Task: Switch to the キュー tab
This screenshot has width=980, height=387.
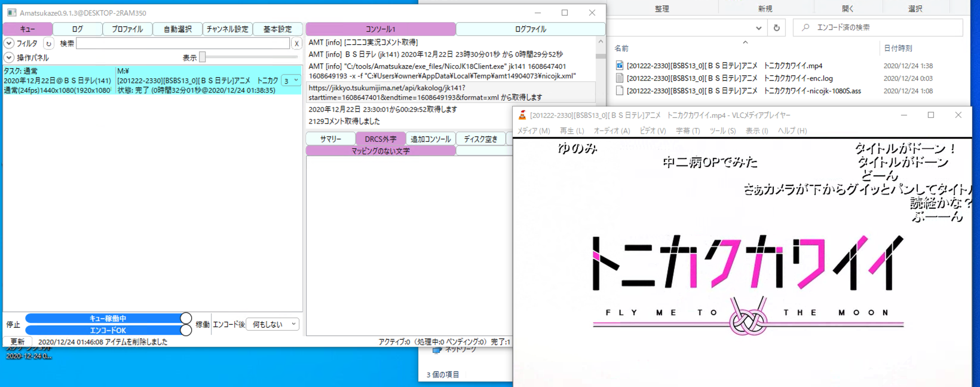Action: pyautogui.click(x=27, y=29)
